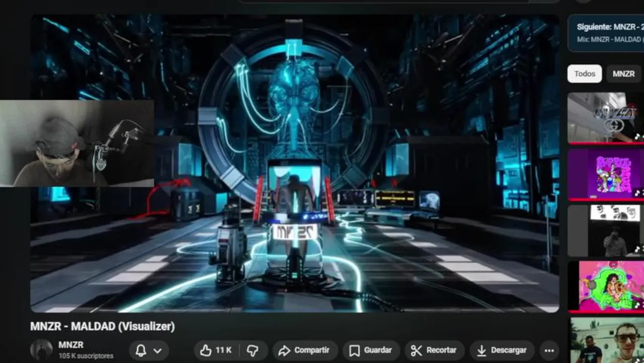Click the MNZR - MALDAD (Visualizer) title

pos(102,326)
